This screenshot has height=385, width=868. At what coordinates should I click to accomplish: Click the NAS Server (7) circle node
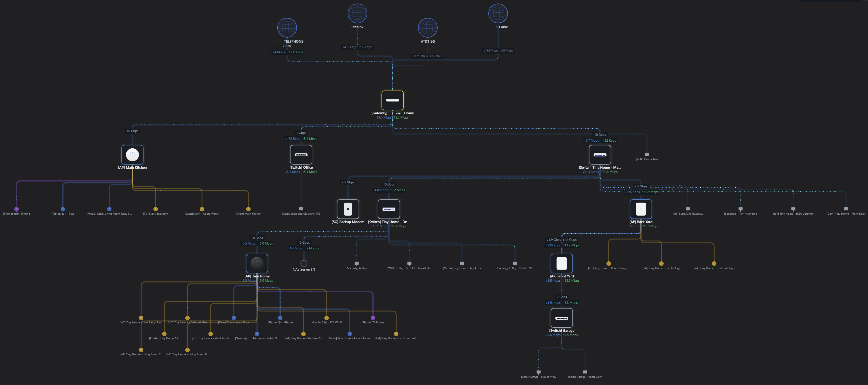pyautogui.click(x=303, y=263)
